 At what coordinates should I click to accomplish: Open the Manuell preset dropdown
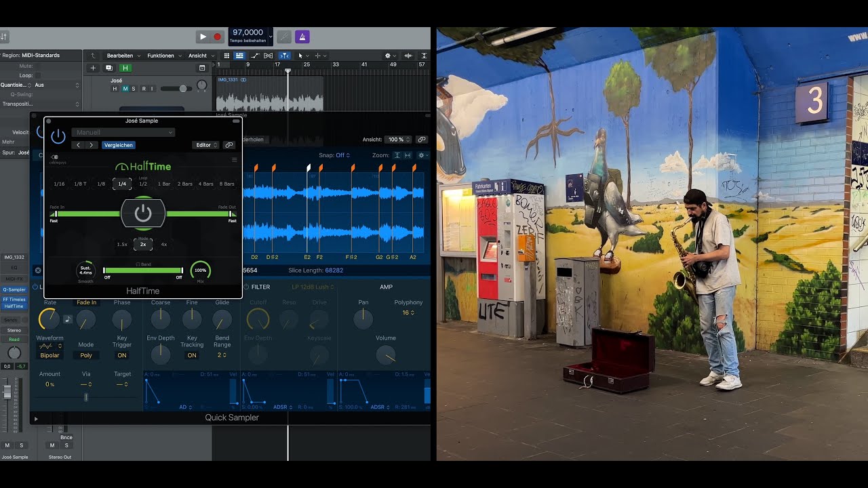[x=123, y=132]
